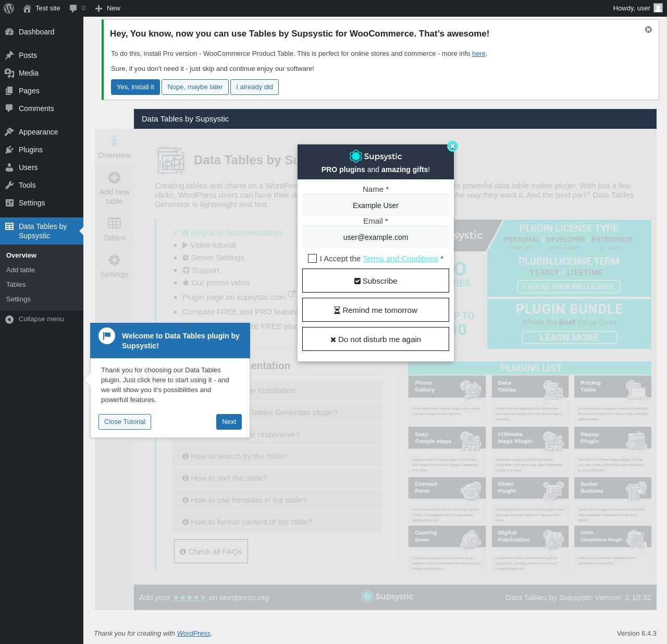Open Posts menu item
This screenshot has height=644, width=667.
pyautogui.click(x=42, y=55)
